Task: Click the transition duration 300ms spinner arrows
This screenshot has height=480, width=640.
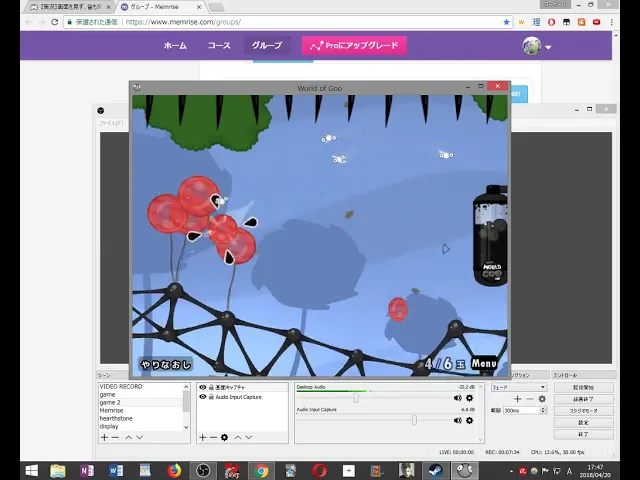Action: coord(543,410)
